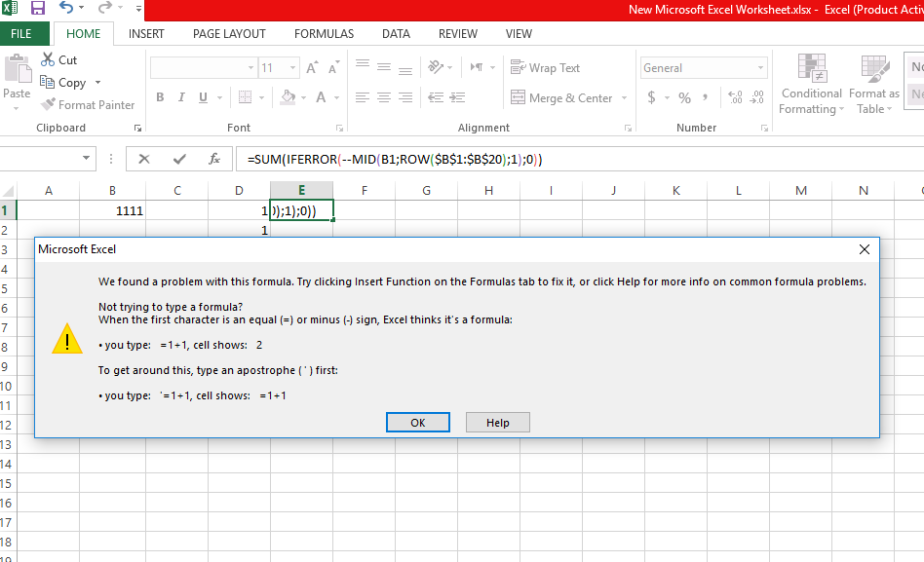Select Middle Align icon

(x=384, y=66)
